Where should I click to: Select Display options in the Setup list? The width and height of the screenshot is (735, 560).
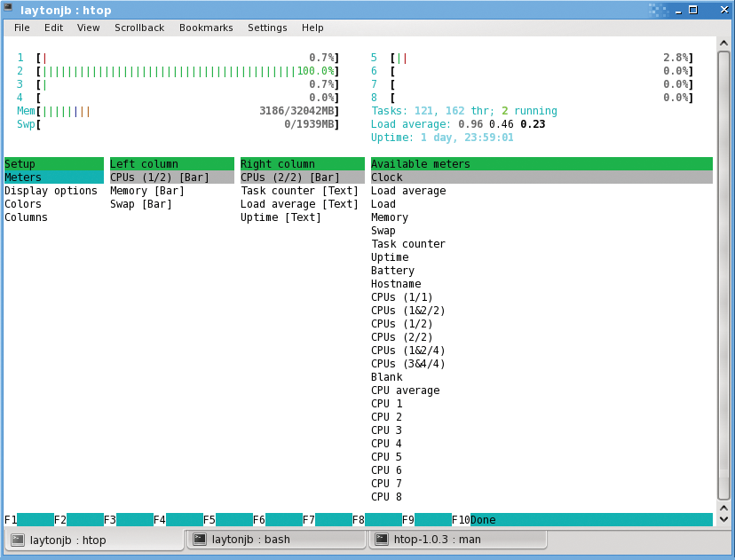coord(51,190)
